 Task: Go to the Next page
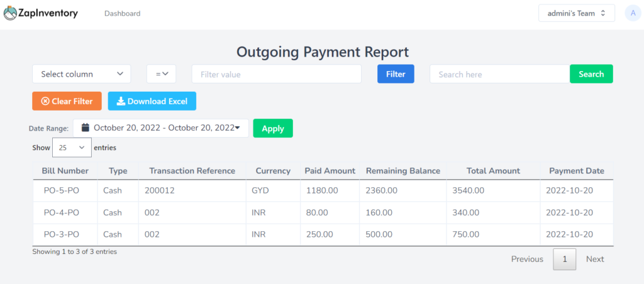[595, 259]
